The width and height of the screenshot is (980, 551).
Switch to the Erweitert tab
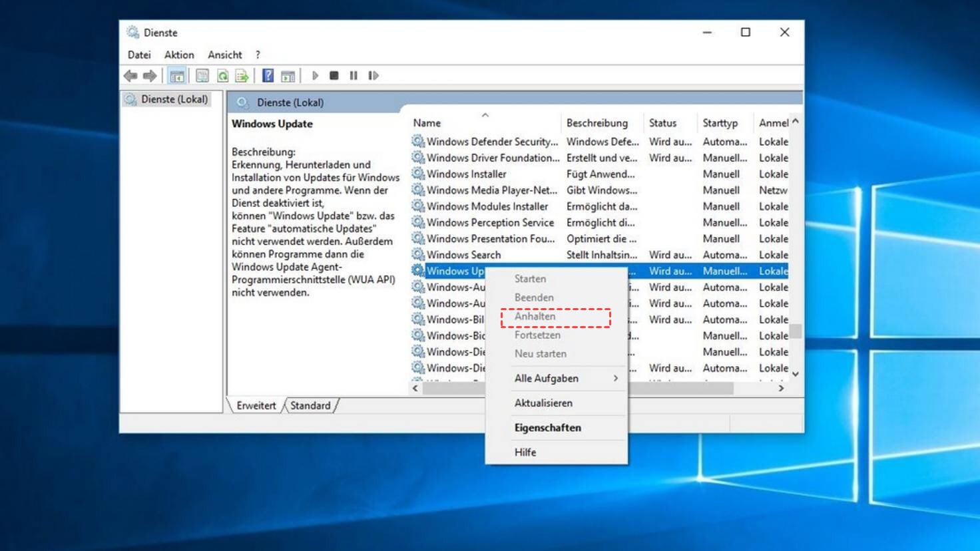coord(256,405)
